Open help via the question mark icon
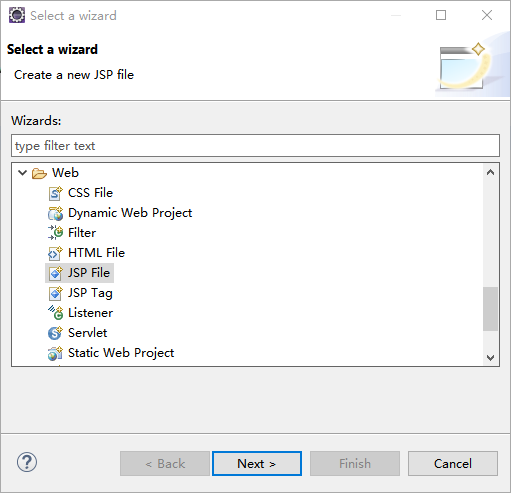Image resolution: width=511 pixels, height=493 pixels. (x=27, y=462)
